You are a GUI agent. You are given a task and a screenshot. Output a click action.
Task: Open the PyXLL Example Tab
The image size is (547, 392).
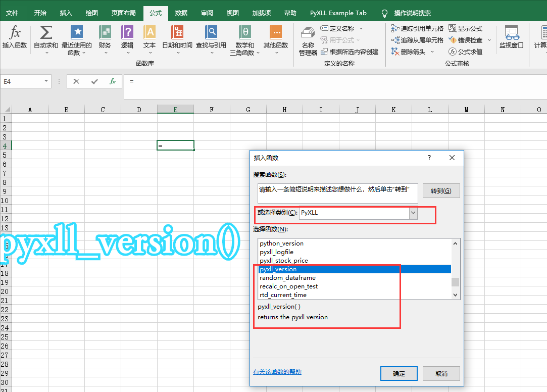[x=338, y=13]
